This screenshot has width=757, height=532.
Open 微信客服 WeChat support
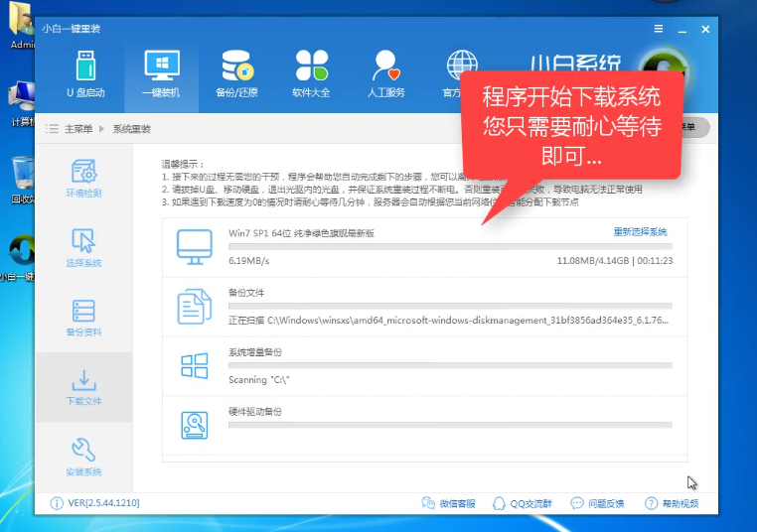pyautogui.click(x=448, y=503)
